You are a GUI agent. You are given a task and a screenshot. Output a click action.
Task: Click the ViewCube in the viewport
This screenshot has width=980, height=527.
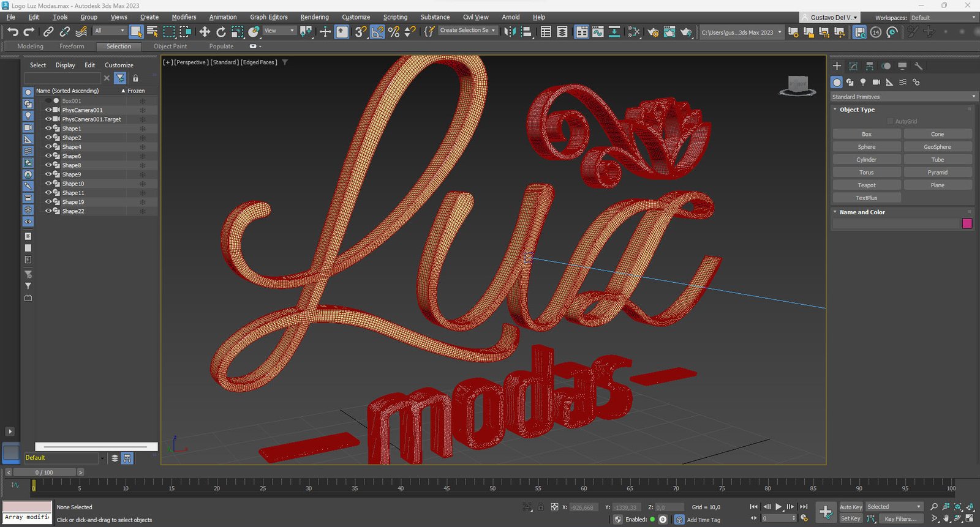pos(797,85)
